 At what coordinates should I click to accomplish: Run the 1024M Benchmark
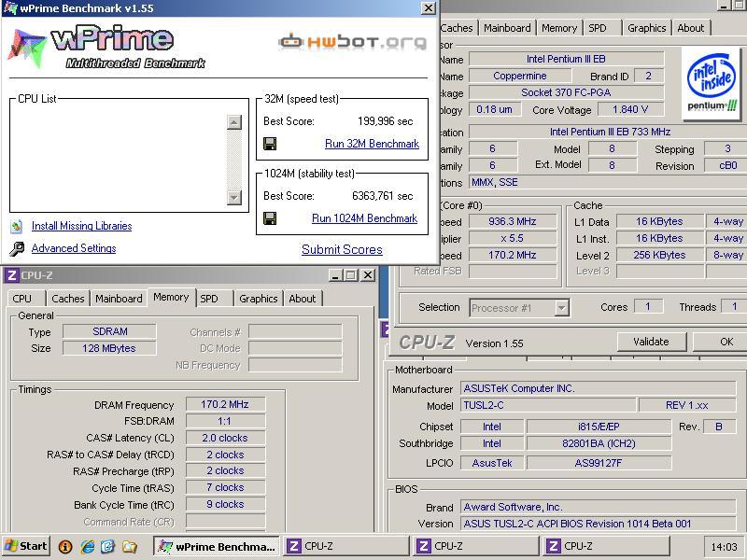[364, 218]
